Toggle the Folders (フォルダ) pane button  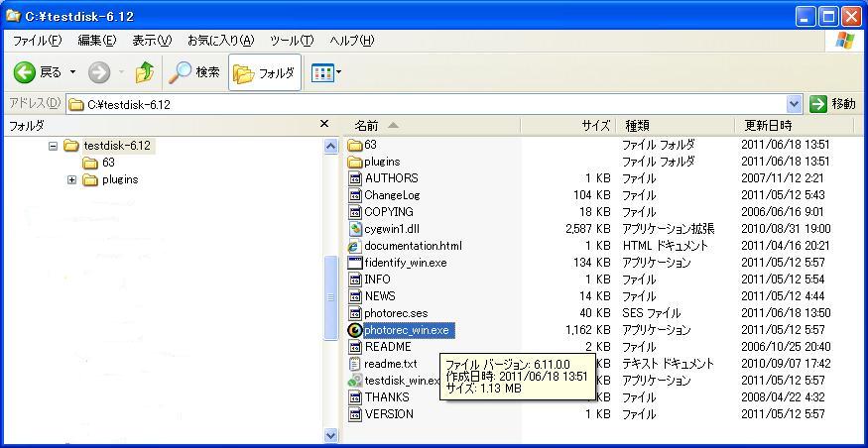point(265,72)
